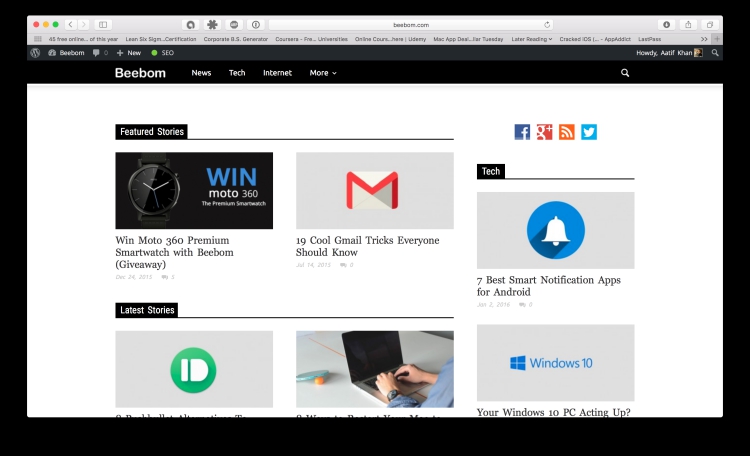Screen dimensions: 750x456
Task: Open the Google Plus social icon
Action: click(x=544, y=132)
